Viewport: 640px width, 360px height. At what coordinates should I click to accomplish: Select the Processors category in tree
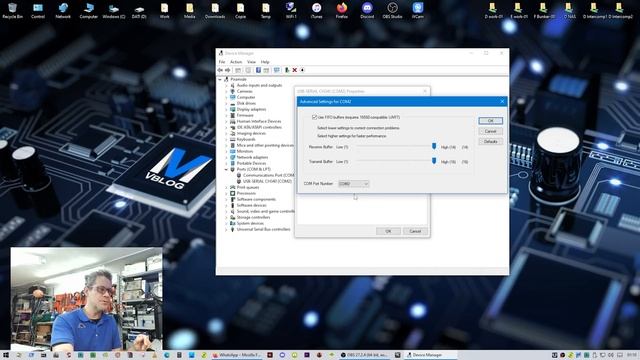[x=246, y=193]
